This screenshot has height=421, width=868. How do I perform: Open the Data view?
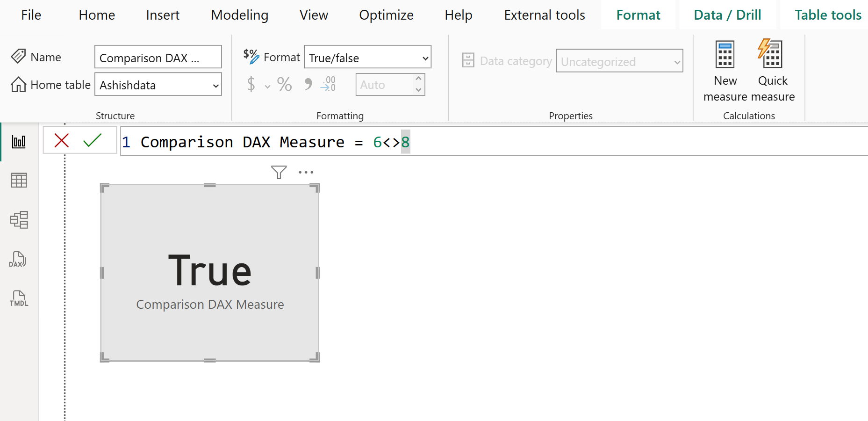pyautogui.click(x=19, y=180)
